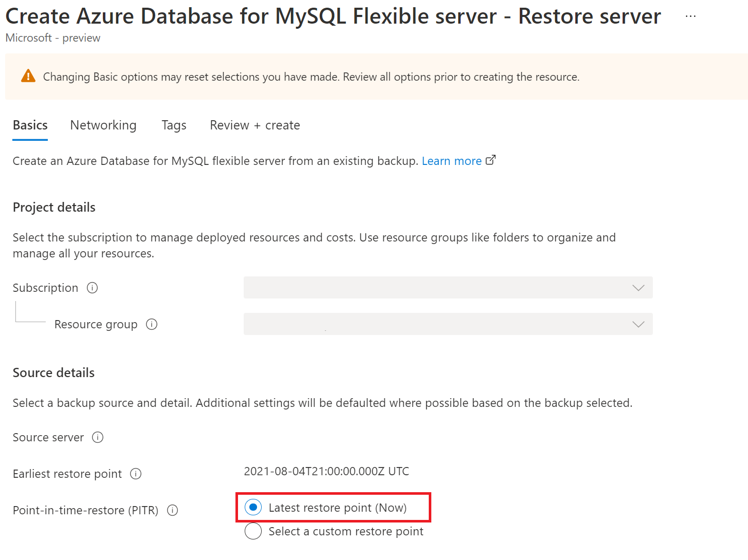This screenshot has width=748, height=560.
Task: Click the Subscription info icon
Action: pyautogui.click(x=93, y=288)
